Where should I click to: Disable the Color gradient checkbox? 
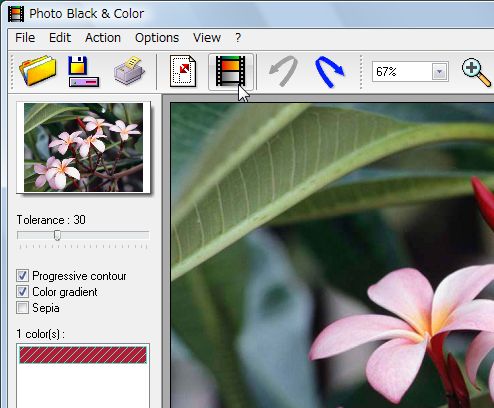tap(22, 292)
